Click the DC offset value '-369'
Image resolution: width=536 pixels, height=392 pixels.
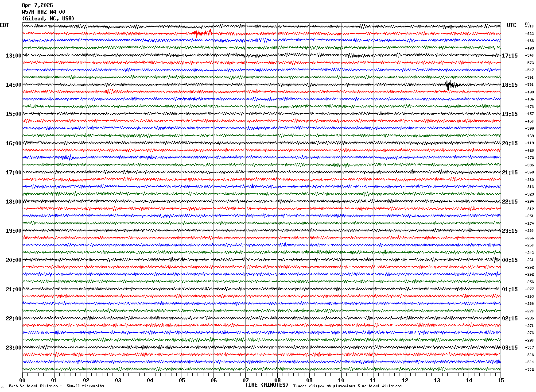coord(529,172)
